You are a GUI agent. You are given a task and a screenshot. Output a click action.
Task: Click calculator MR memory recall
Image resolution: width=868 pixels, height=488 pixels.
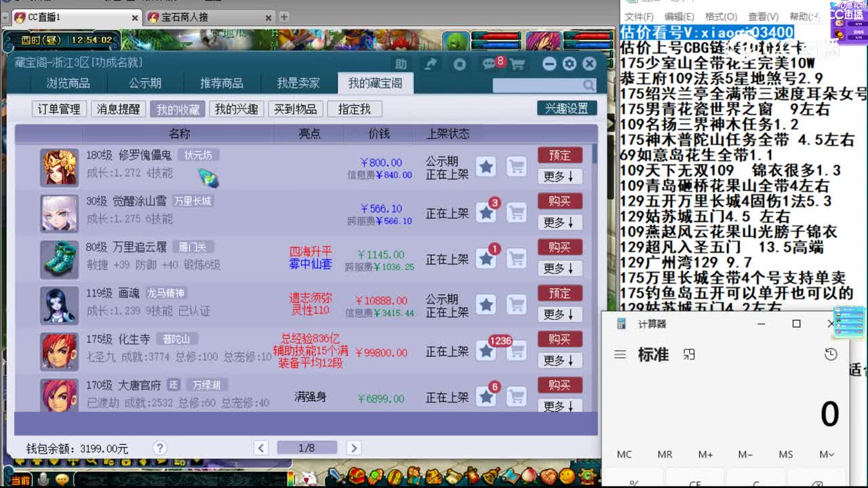coord(665,454)
